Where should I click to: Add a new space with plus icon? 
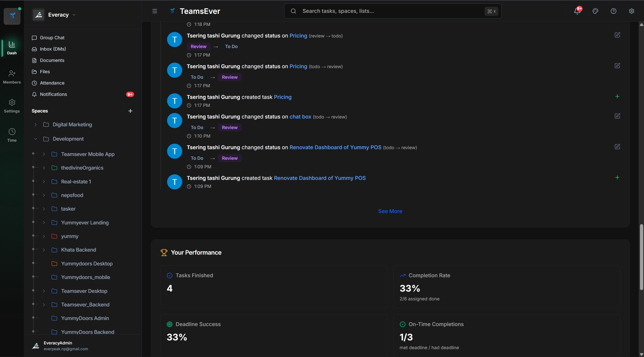130,111
